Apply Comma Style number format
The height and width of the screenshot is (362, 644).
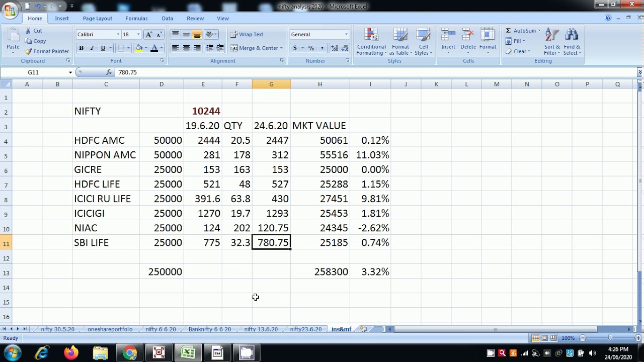[322, 48]
